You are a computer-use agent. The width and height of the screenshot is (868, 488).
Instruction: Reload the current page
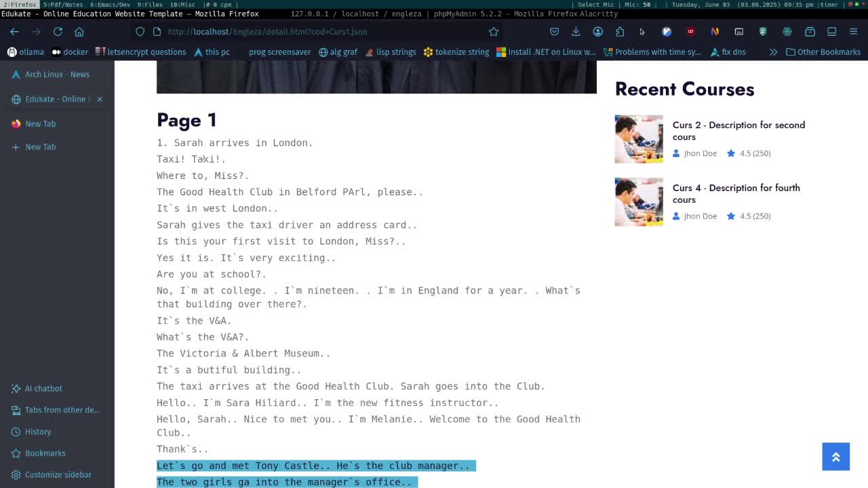point(58,31)
